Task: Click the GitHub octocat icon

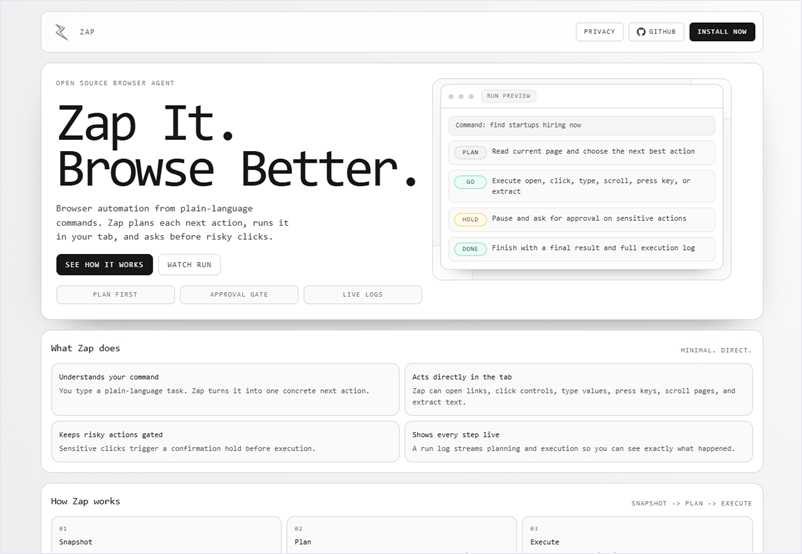Action: pos(641,32)
